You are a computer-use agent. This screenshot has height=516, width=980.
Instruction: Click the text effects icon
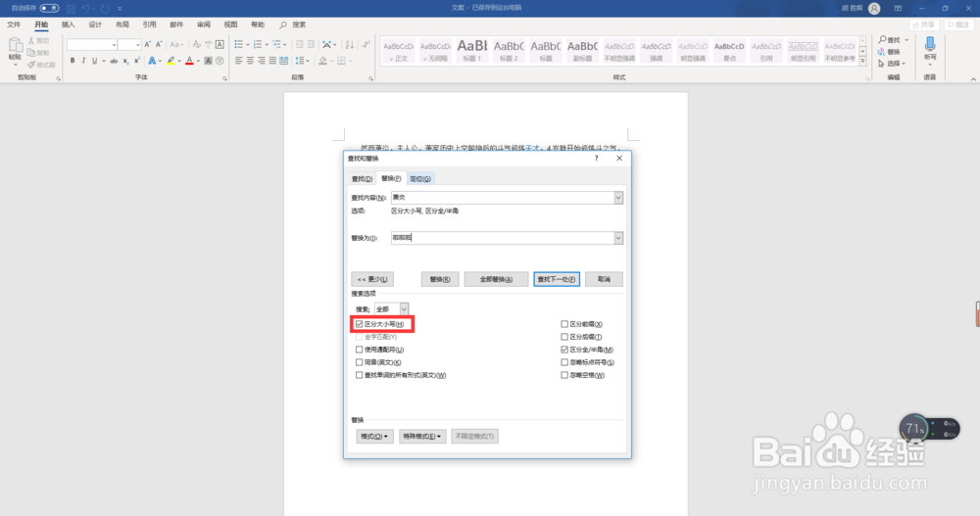click(x=152, y=61)
